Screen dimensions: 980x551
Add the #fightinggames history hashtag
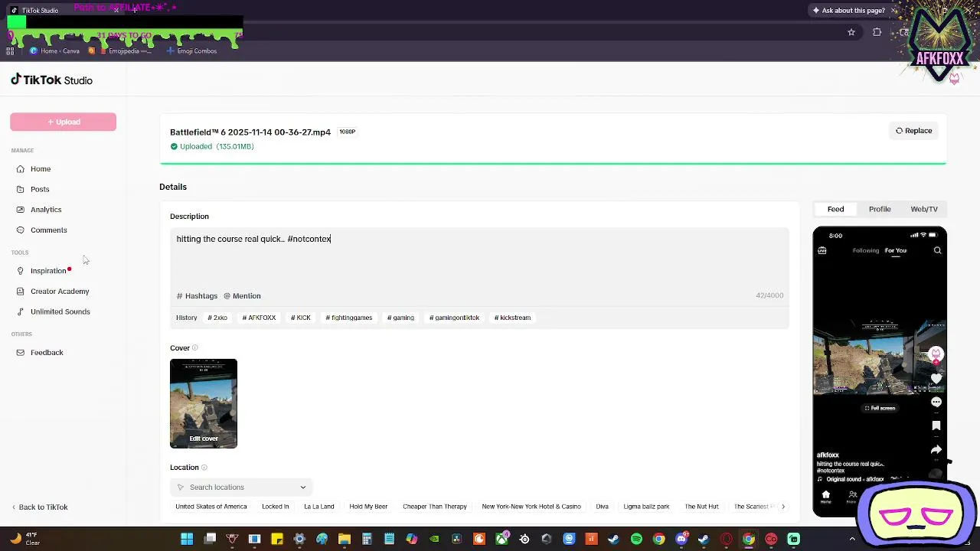click(349, 318)
